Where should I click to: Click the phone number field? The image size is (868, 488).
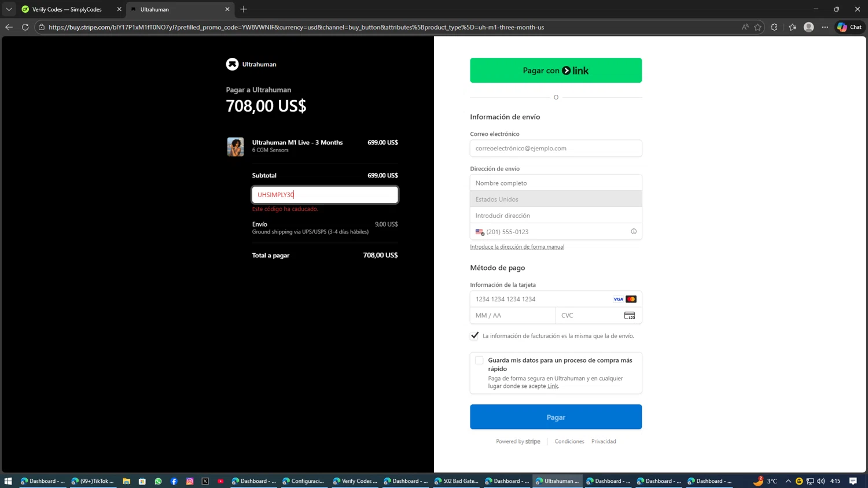click(x=556, y=232)
